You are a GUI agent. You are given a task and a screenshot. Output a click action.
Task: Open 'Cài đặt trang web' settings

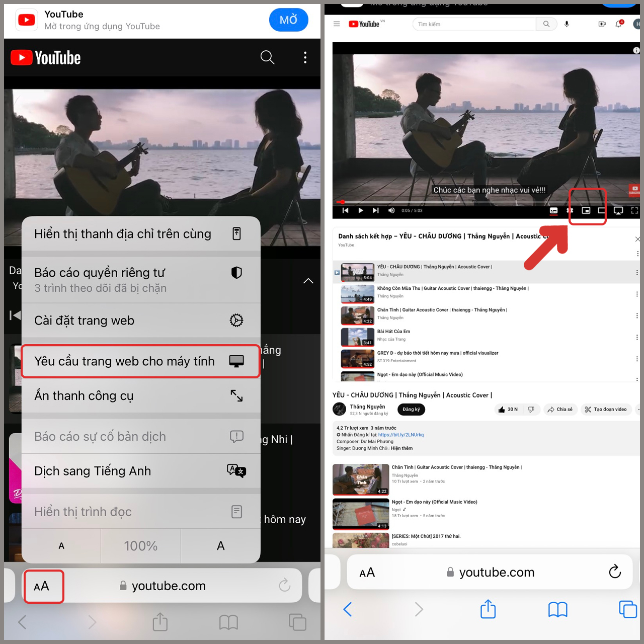click(141, 320)
